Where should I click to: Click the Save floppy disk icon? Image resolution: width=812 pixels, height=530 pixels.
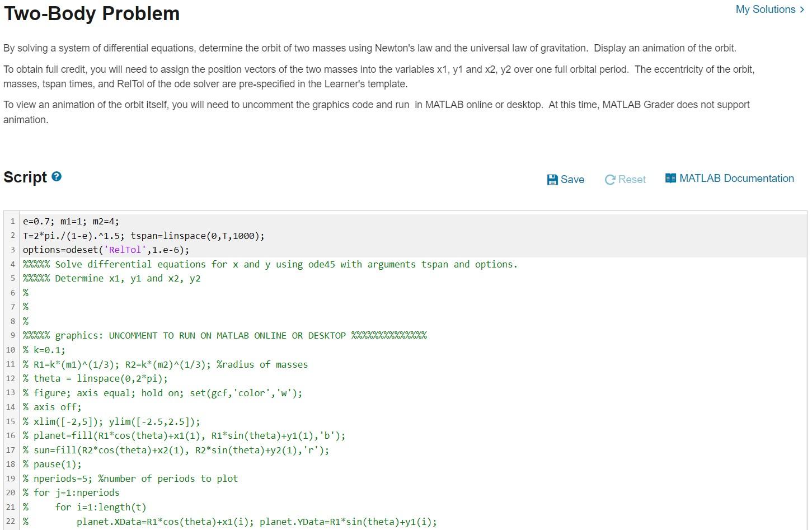pyautogui.click(x=552, y=179)
